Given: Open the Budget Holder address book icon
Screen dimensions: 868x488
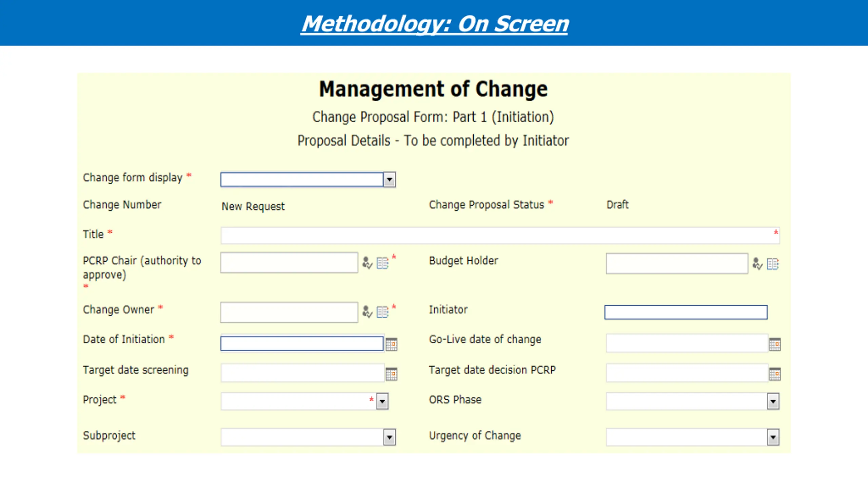Looking at the screenshot, I should click(773, 264).
